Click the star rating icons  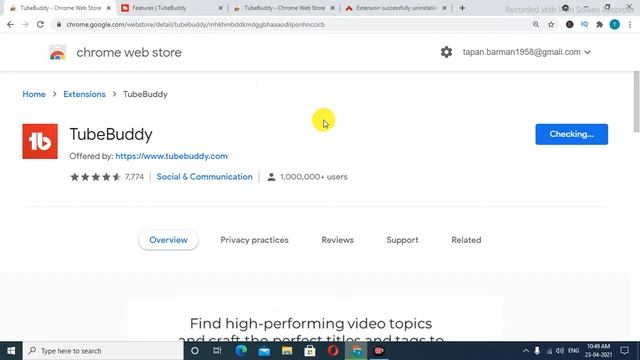coord(96,177)
